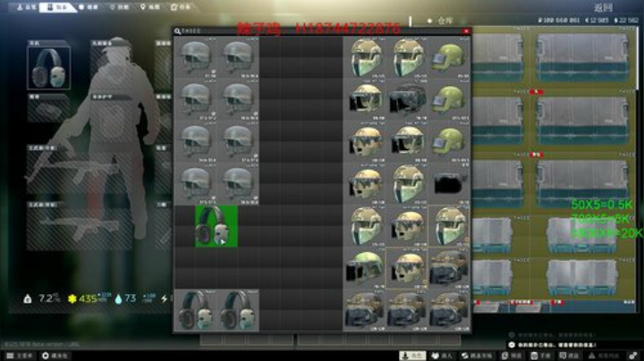Select the top-left gray helmet in container
644x361 pixels.
point(196,57)
